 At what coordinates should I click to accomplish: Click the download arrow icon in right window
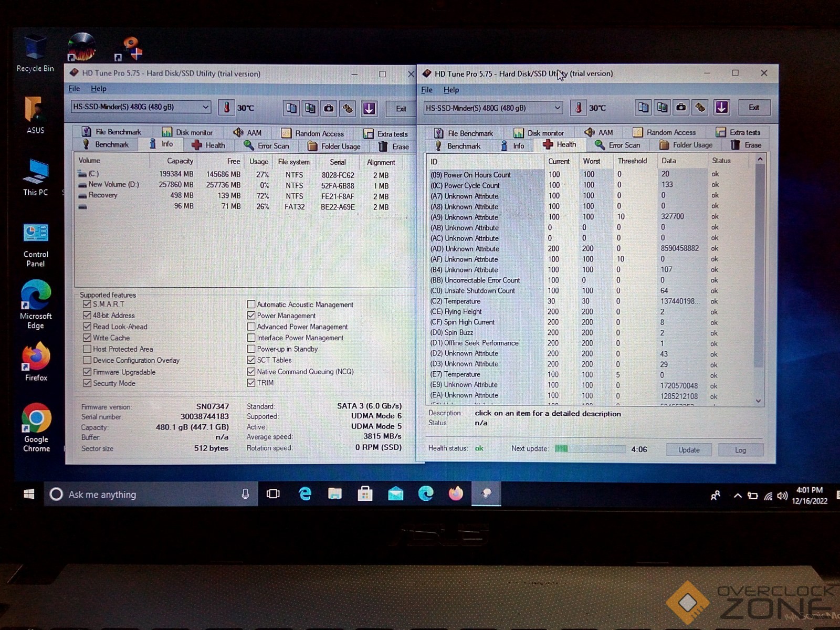722,107
